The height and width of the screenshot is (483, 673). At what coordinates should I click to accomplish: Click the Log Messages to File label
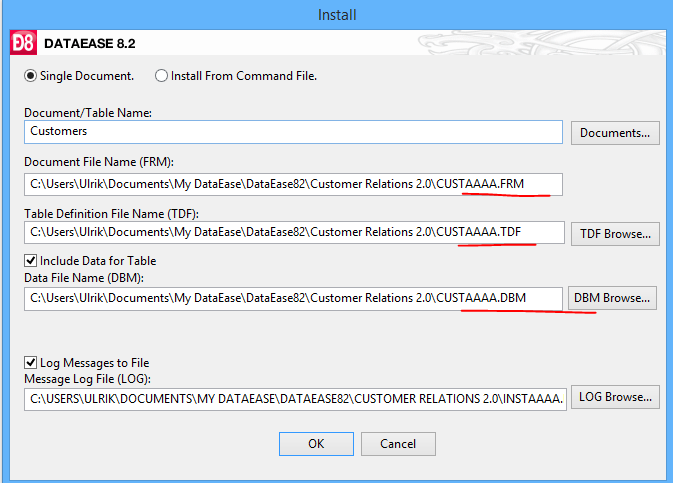[x=94, y=363]
